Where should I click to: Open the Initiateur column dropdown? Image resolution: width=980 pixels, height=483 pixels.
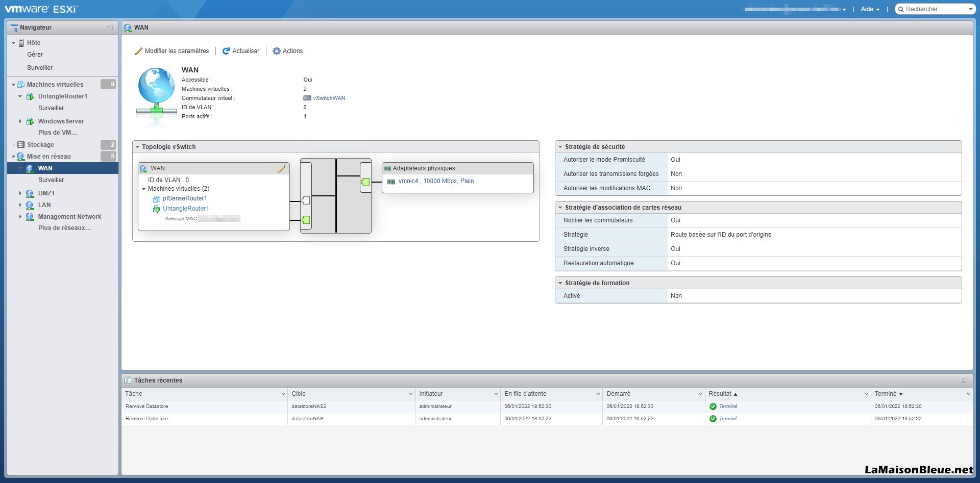[x=496, y=394]
